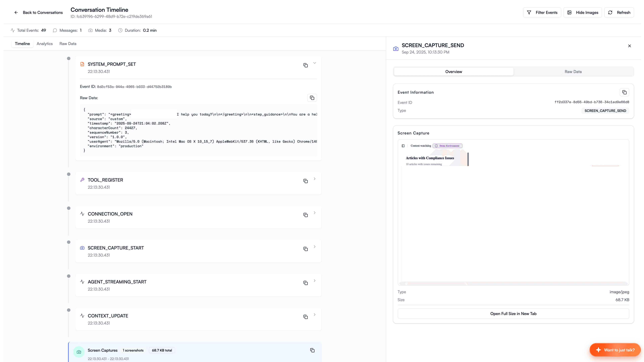
Task: Toggle Hide Images
Action: (x=582, y=12)
